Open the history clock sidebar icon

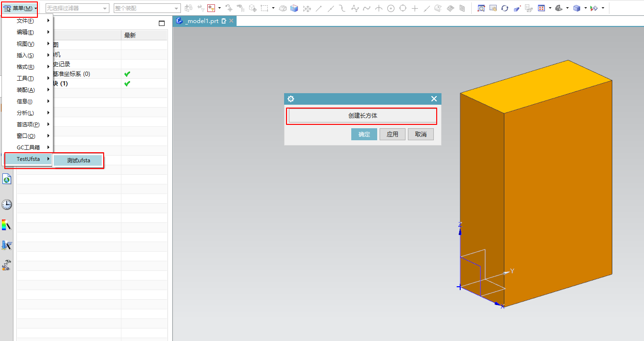[x=7, y=205]
